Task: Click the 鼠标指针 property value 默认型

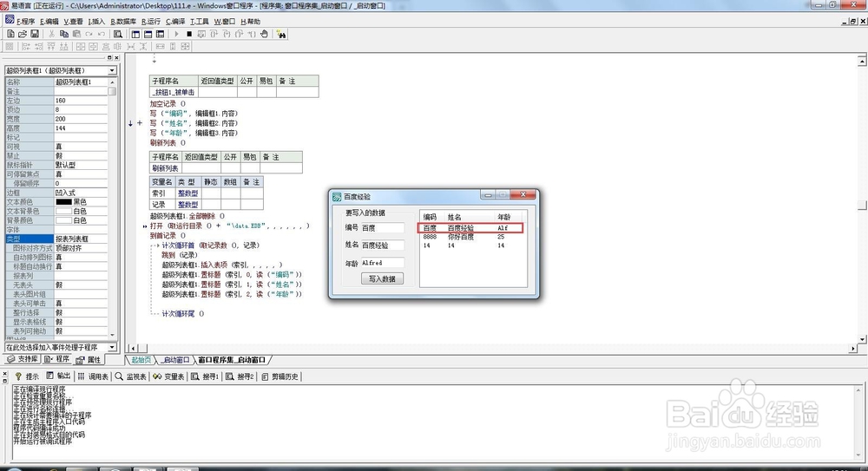Action: (81, 165)
